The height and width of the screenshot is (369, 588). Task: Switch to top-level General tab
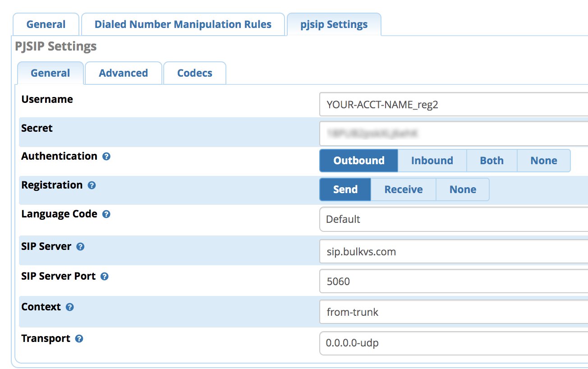[x=46, y=24]
